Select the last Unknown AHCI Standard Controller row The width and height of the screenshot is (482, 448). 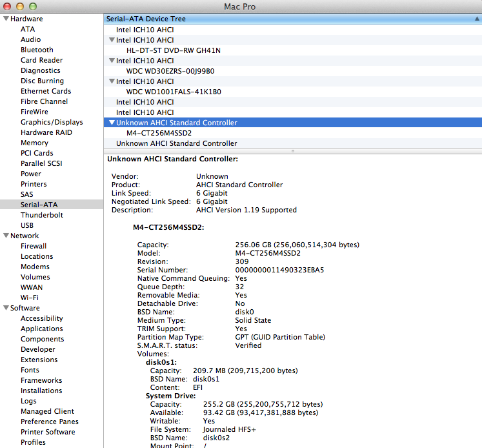pos(293,143)
